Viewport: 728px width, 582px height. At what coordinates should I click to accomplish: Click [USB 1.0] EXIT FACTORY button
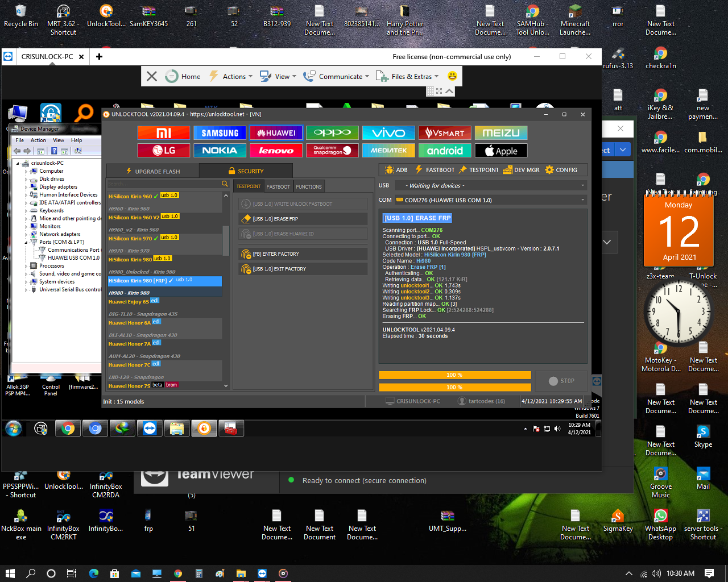point(303,269)
